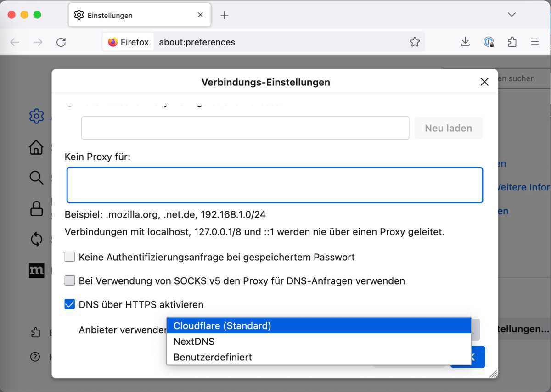Screen dimensions: 551x392
Task: Reload the page using the toolbar icon
Action: 61,41
